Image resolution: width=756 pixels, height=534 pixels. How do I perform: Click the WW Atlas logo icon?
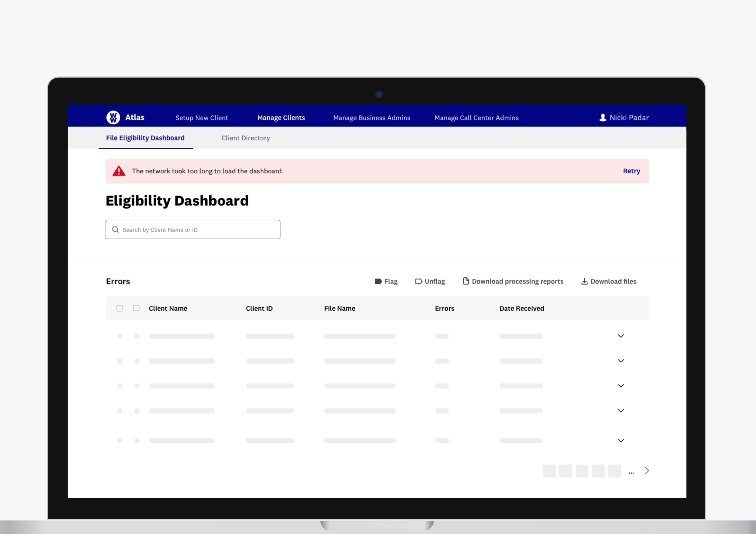pos(113,117)
